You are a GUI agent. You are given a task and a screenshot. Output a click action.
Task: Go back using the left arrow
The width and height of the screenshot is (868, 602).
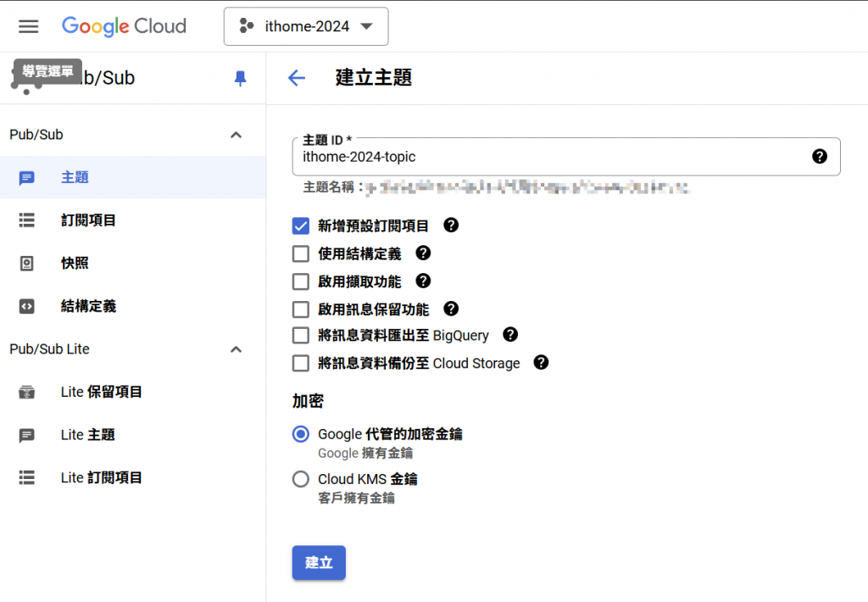click(x=297, y=78)
